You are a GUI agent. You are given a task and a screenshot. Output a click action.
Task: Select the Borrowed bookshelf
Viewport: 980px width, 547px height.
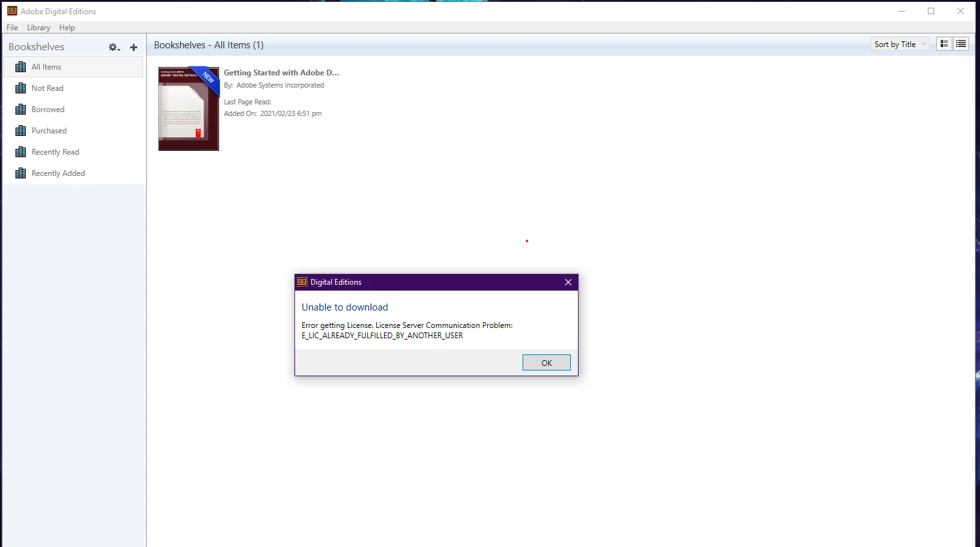(73, 110)
